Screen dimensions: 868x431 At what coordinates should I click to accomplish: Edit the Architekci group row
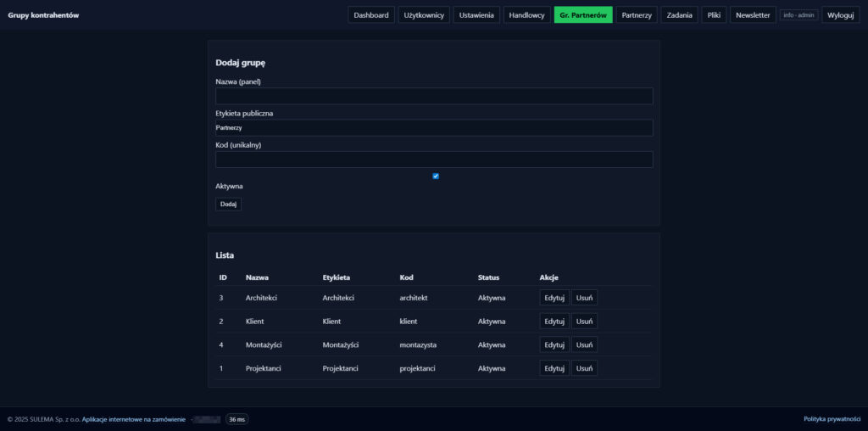(554, 298)
